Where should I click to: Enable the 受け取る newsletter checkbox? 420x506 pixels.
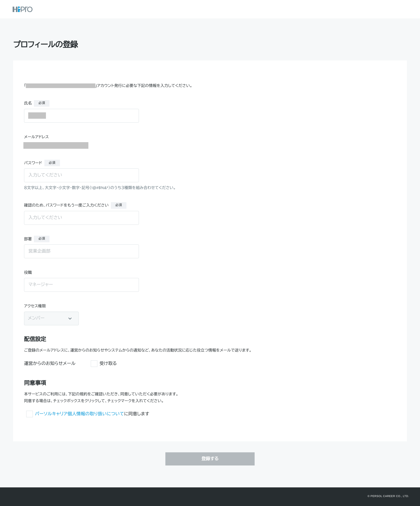click(x=94, y=364)
